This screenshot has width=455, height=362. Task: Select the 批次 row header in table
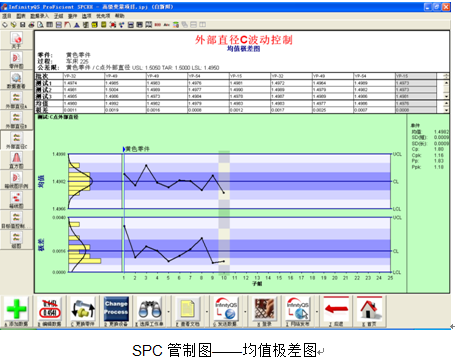pyautogui.click(x=49, y=76)
